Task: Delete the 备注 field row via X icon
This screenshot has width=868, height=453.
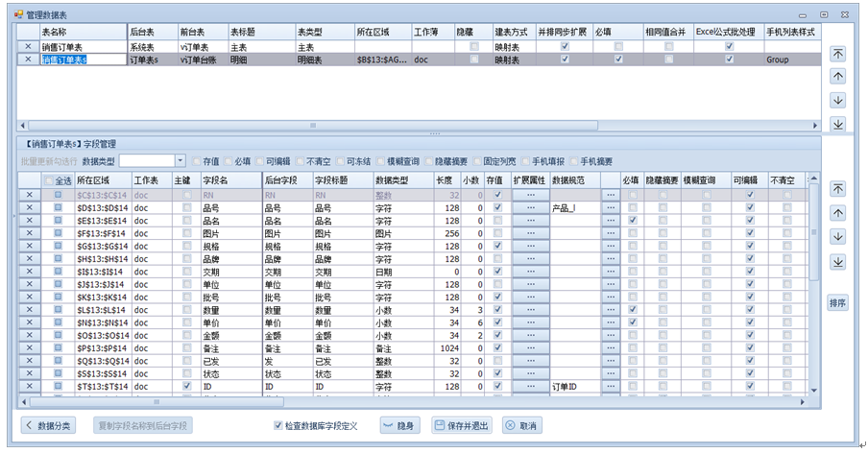Action: tap(30, 348)
